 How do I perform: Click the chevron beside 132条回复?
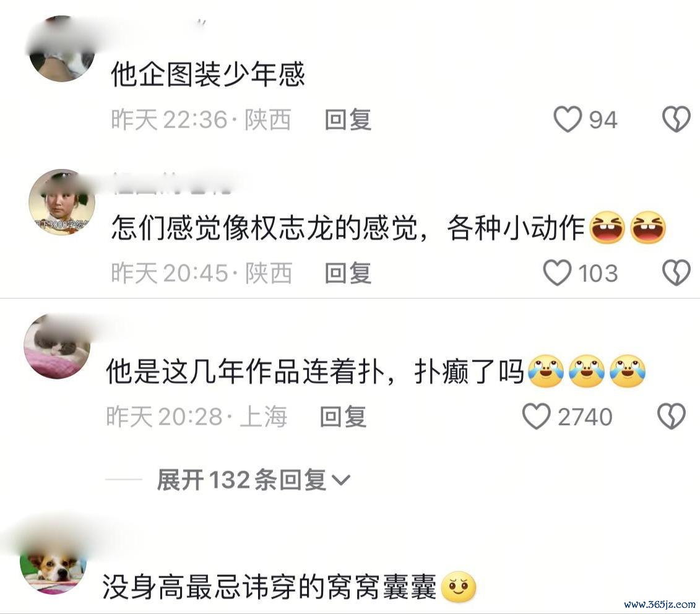342,480
